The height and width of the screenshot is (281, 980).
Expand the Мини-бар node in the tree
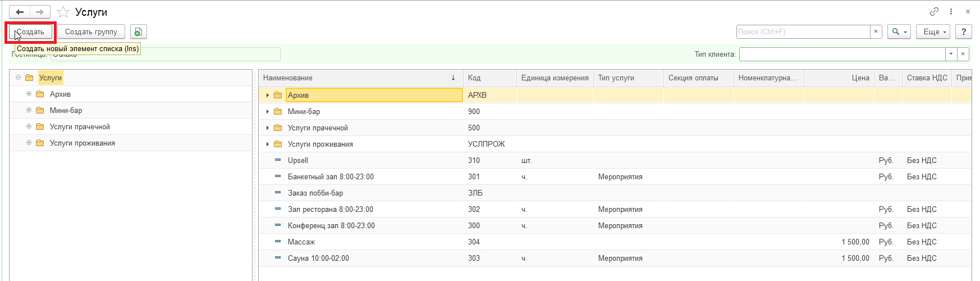[x=29, y=110]
